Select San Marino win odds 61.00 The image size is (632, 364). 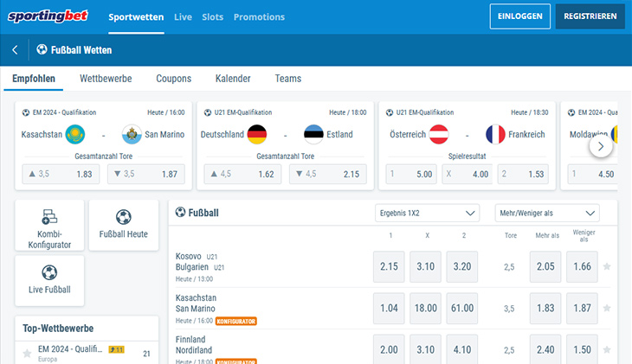click(462, 308)
